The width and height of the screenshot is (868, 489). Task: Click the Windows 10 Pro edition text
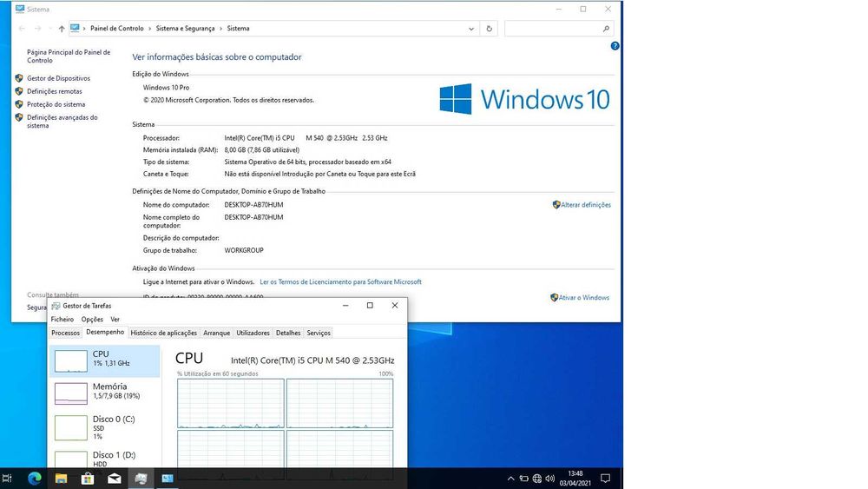166,88
